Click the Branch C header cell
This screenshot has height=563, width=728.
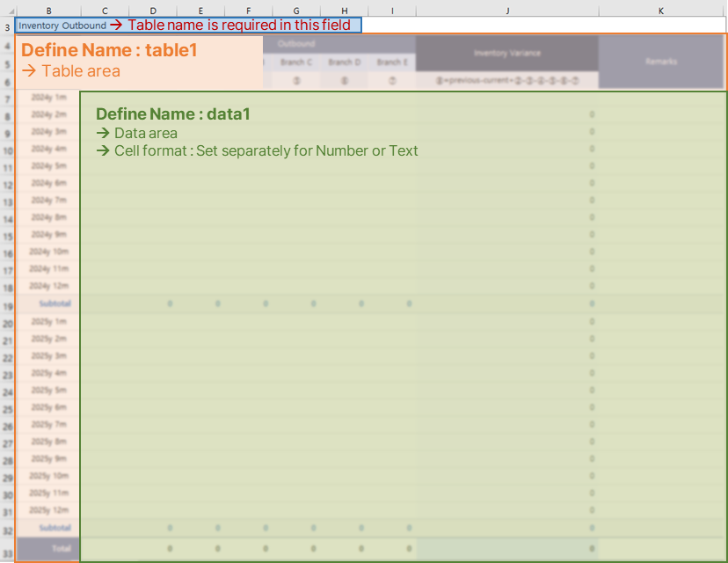(296, 62)
